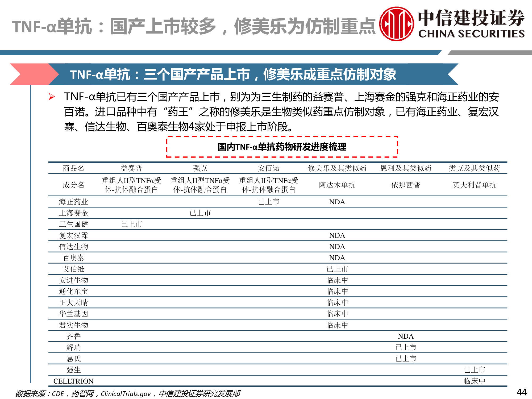Click the '成分名' row label
Viewport: 532px width, 399px height.
[73, 185]
